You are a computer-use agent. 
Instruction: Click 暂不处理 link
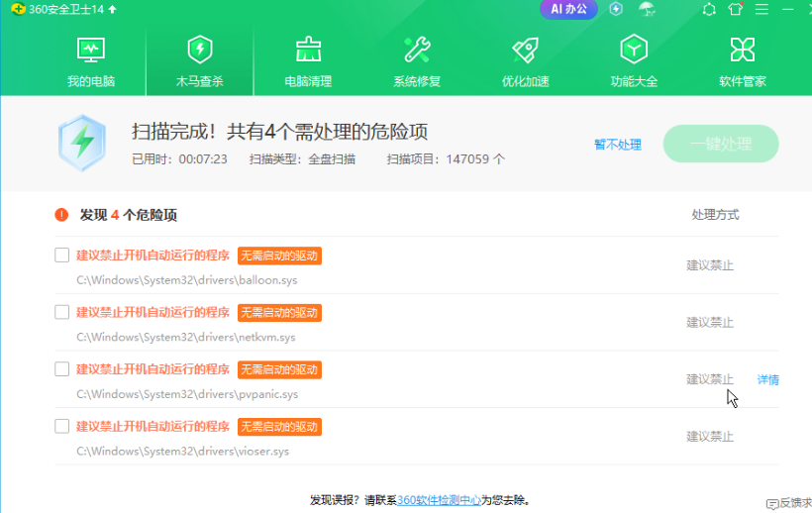tap(618, 145)
